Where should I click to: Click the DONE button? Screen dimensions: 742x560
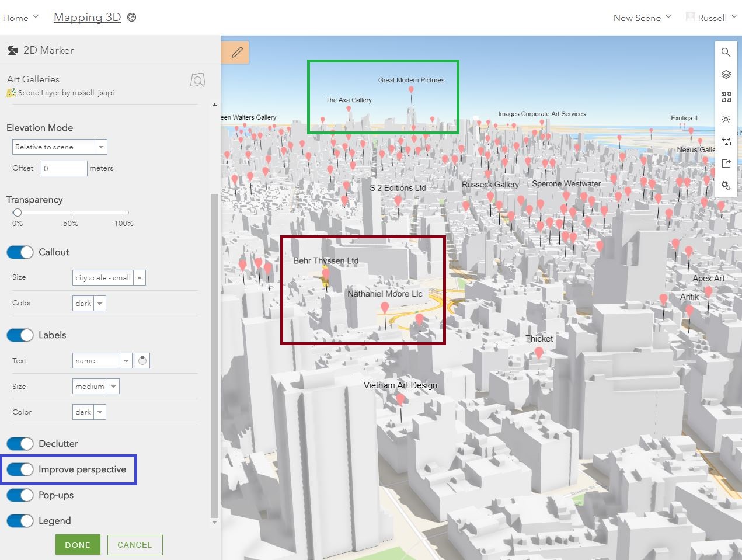point(78,545)
